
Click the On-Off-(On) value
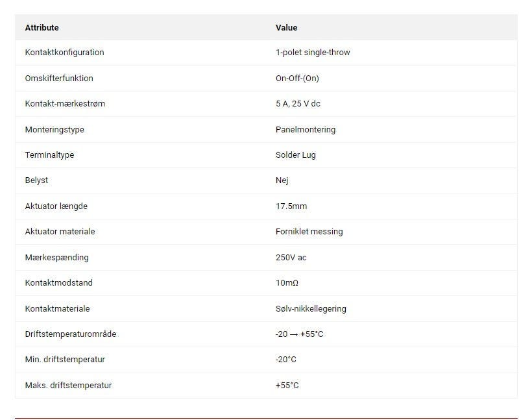[297, 79]
